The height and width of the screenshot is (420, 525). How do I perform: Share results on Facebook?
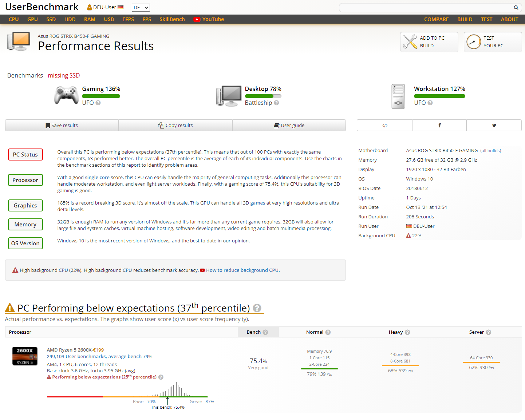[439, 125]
